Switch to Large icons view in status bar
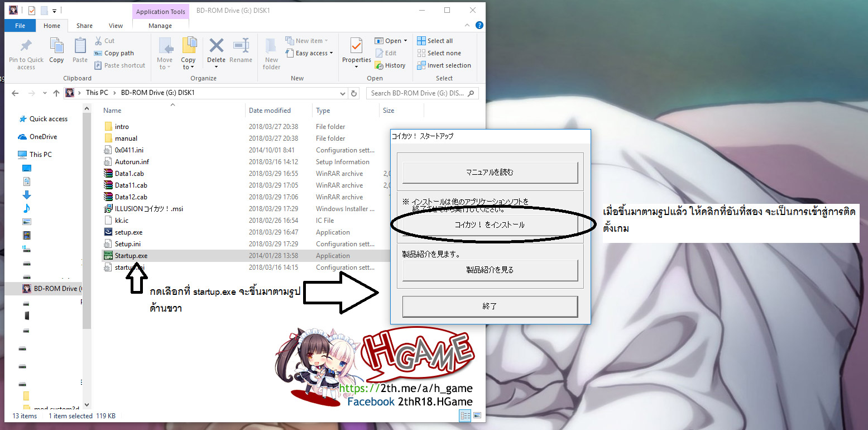The image size is (868, 430). click(477, 415)
